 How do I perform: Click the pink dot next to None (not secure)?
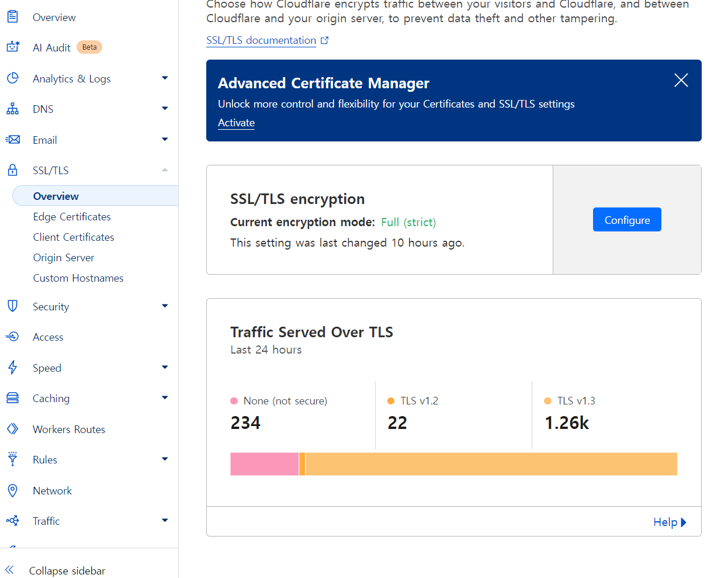click(234, 401)
